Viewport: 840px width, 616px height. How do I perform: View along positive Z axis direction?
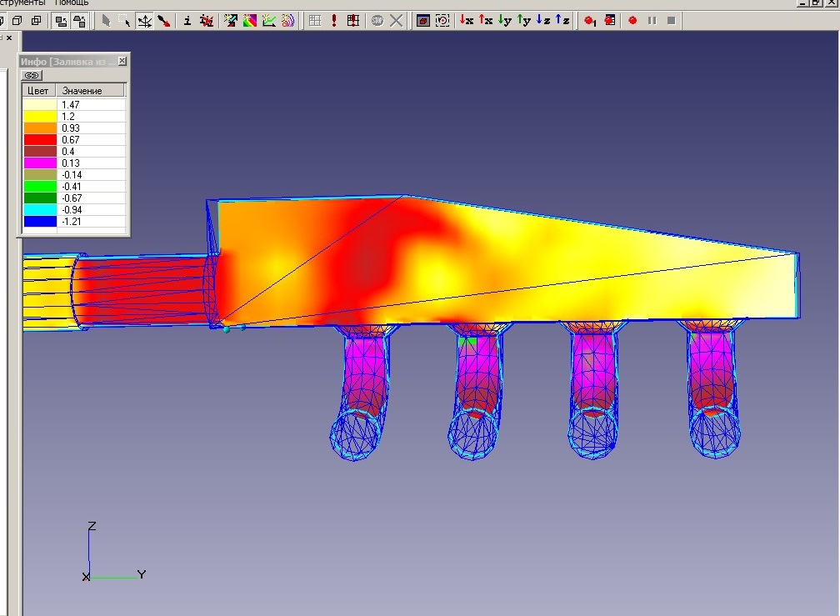563,21
